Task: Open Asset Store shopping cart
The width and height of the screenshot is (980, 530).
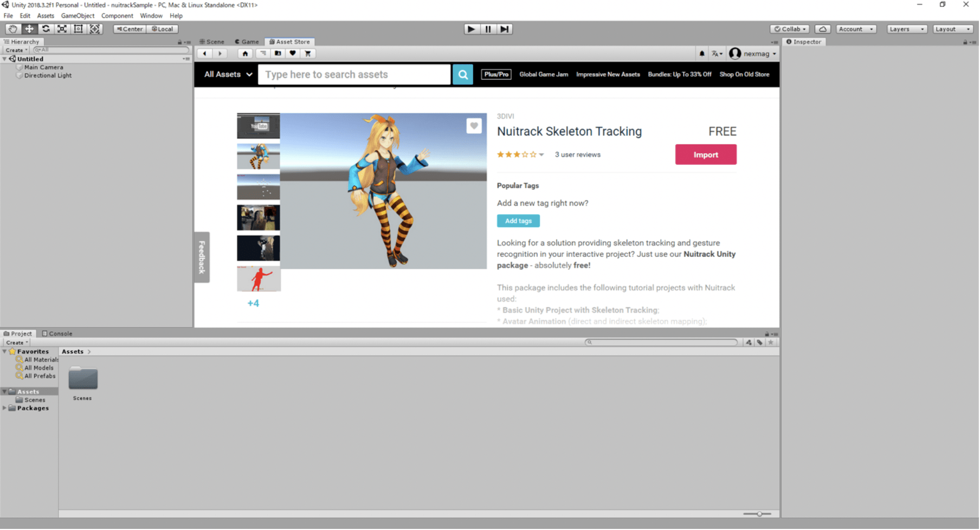Action: 308,54
